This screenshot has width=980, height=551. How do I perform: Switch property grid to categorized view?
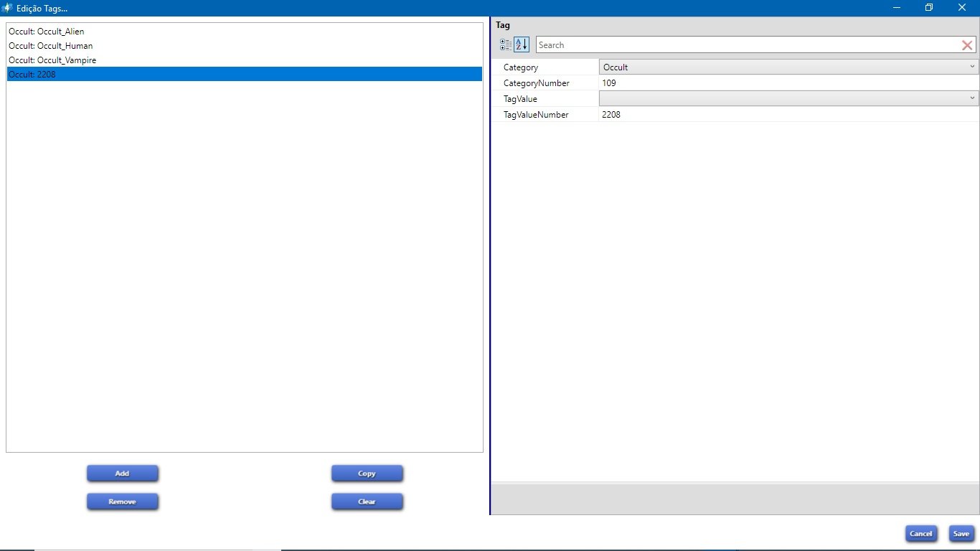[506, 44]
